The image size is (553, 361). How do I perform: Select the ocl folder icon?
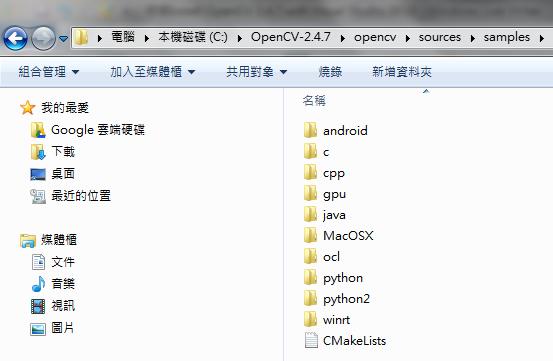pyautogui.click(x=310, y=256)
